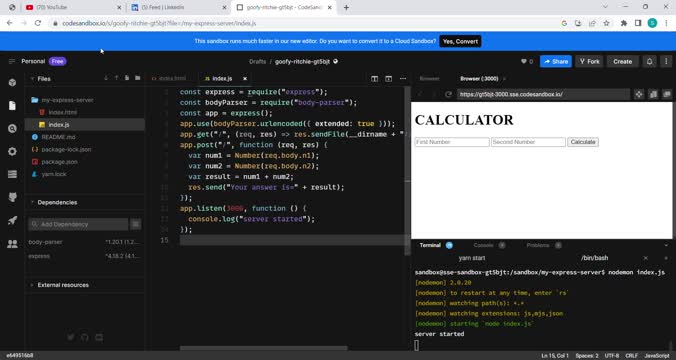The height and width of the screenshot is (360, 676).
Task: Click the Fork button
Action: (589, 62)
